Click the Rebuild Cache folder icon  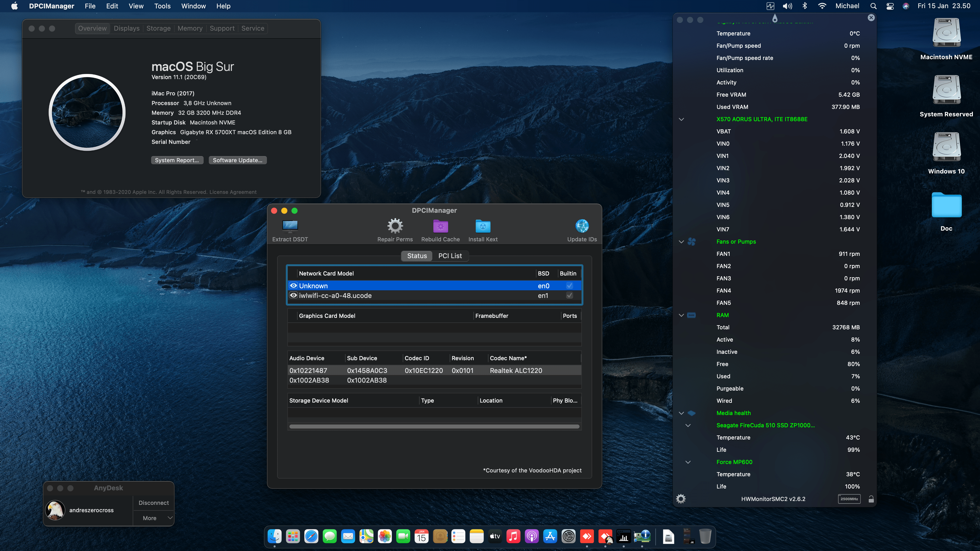pos(440,226)
